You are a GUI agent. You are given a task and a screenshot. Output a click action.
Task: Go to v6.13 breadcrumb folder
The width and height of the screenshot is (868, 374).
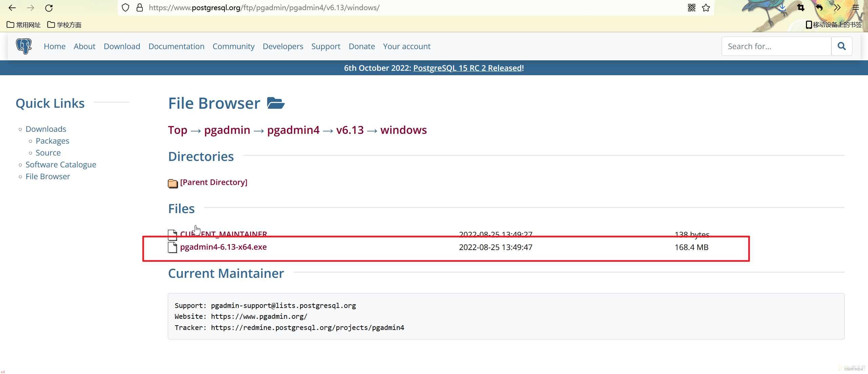[x=350, y=130]
